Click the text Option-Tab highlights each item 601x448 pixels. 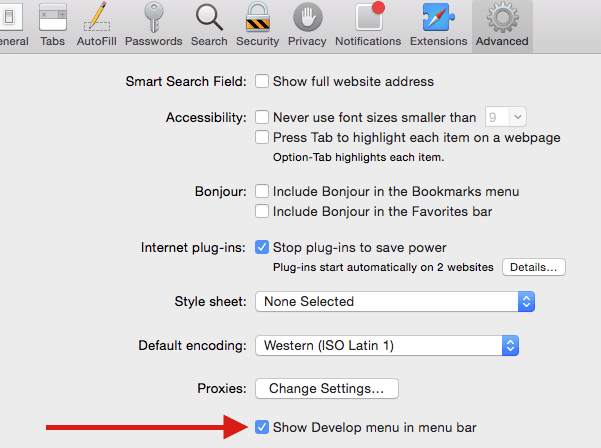(358, 158)
